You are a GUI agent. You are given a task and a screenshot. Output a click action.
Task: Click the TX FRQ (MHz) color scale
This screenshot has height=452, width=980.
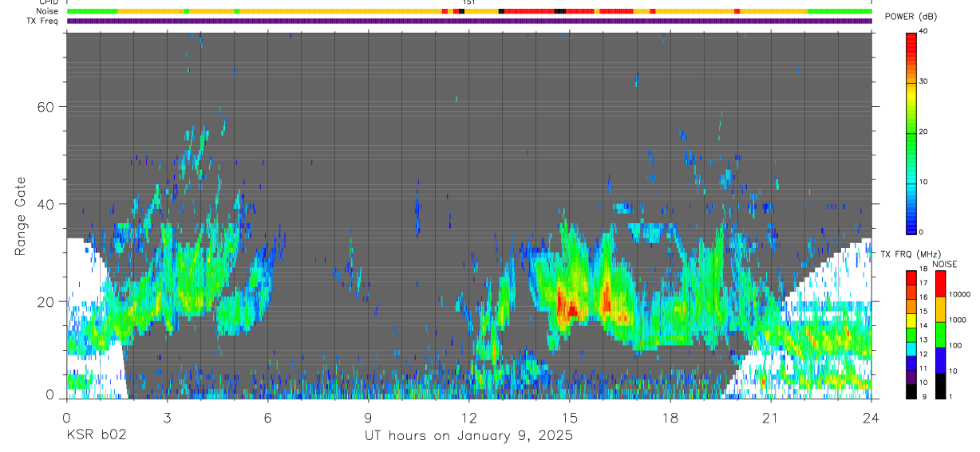point(911,335)
